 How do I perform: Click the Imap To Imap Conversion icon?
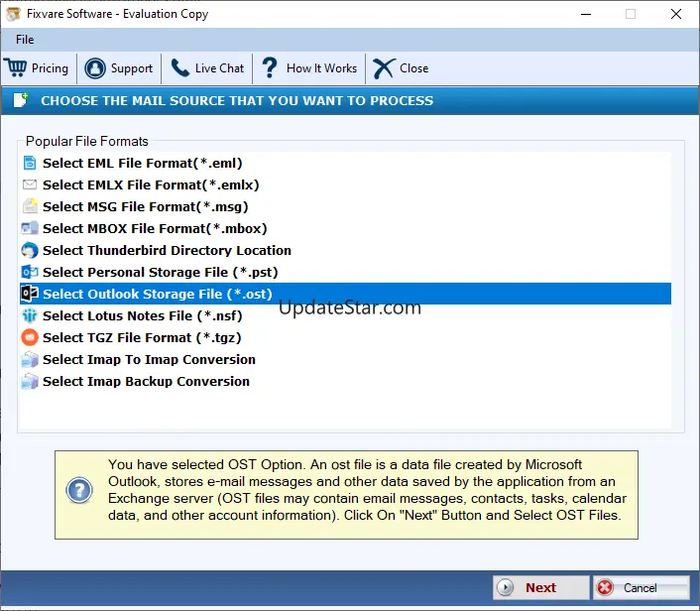coord(30,360)
